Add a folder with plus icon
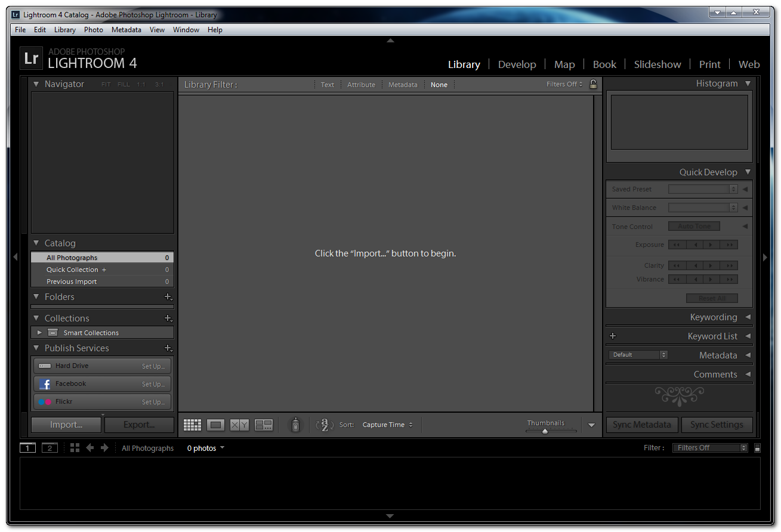 click(168, 296)
